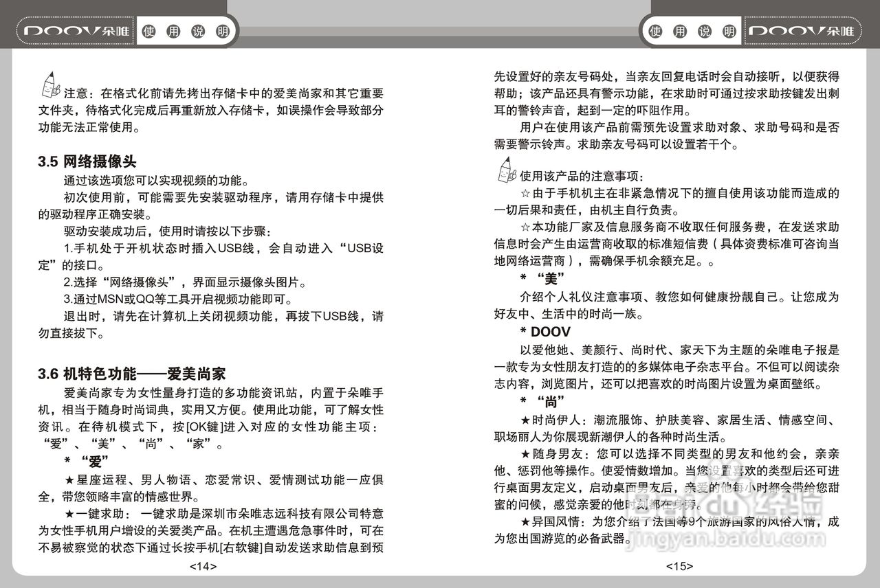This screenshot has height=588, width=880.
Task: Select the *"尚" category heading
Action: click(541, 399)
